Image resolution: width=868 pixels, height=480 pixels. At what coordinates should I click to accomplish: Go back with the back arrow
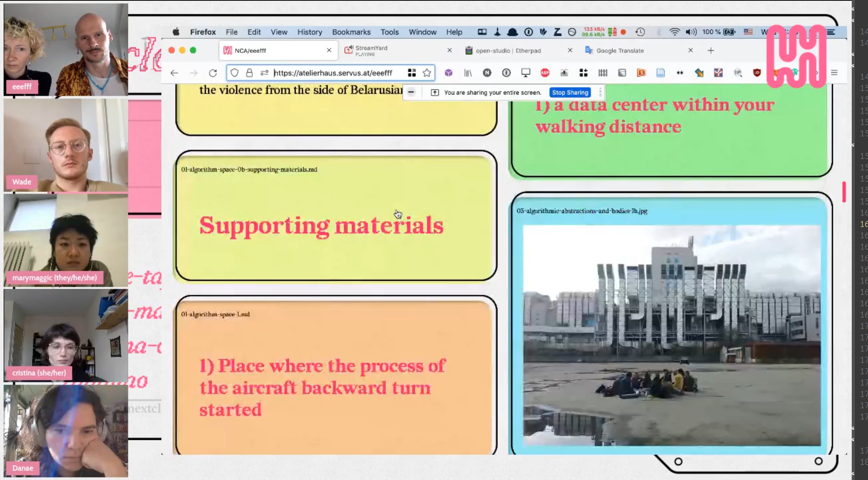click(x=174, y=73)
